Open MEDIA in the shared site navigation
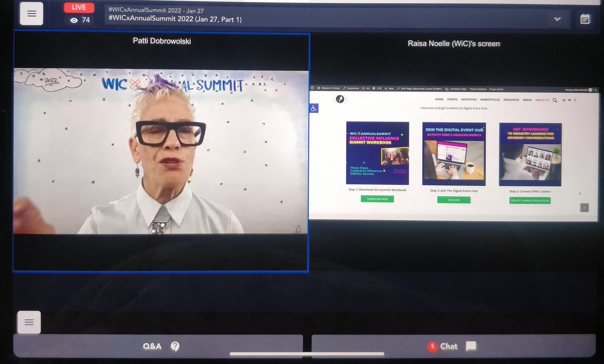This screenshot has width=604, height=364. coord(527,100)
